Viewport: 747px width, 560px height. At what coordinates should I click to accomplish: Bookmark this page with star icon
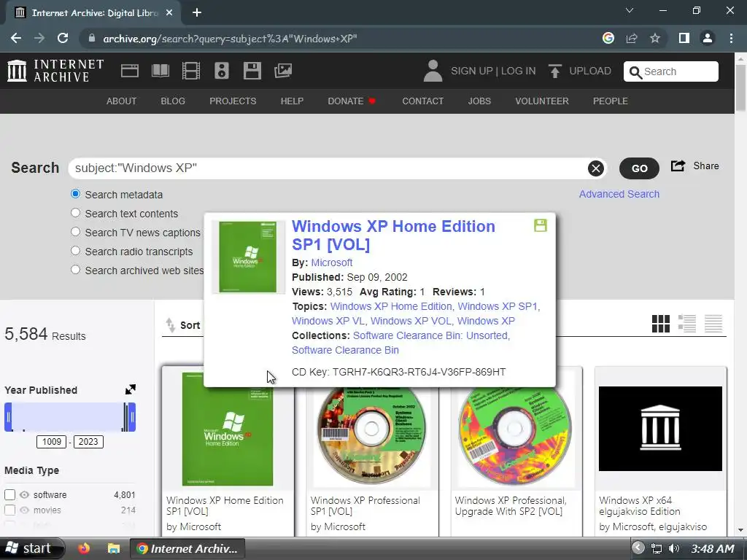(x=655, y=38)
